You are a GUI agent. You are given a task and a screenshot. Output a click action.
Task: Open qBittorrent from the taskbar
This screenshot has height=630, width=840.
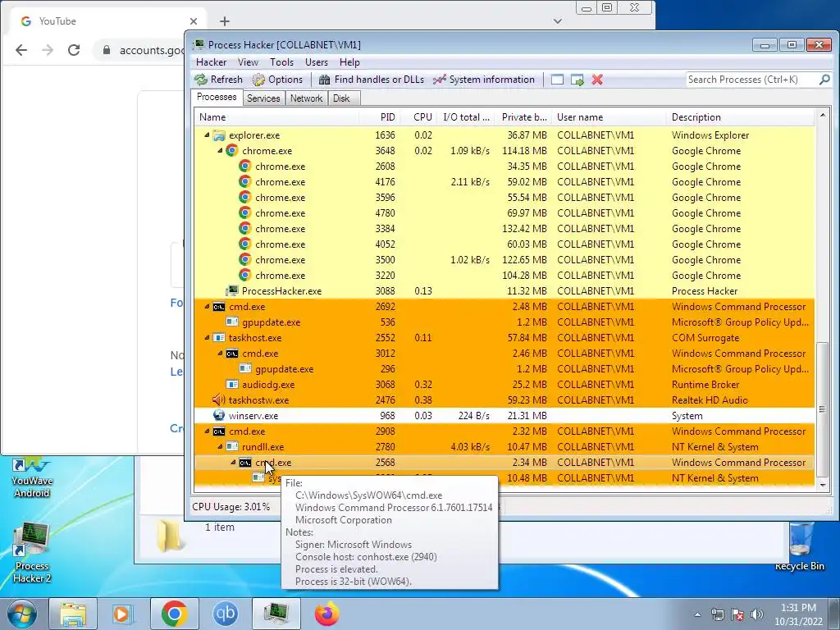[x=225, y=614]
